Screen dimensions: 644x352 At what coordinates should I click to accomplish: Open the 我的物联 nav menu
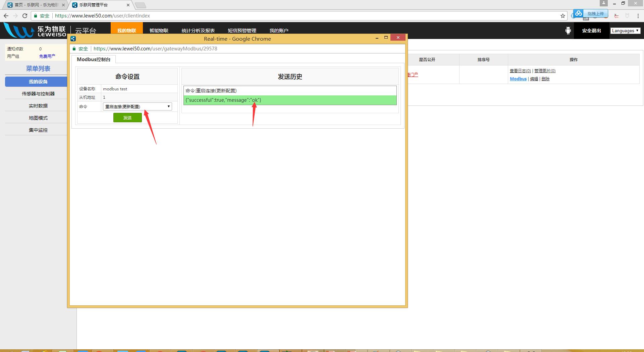(127, 31)
